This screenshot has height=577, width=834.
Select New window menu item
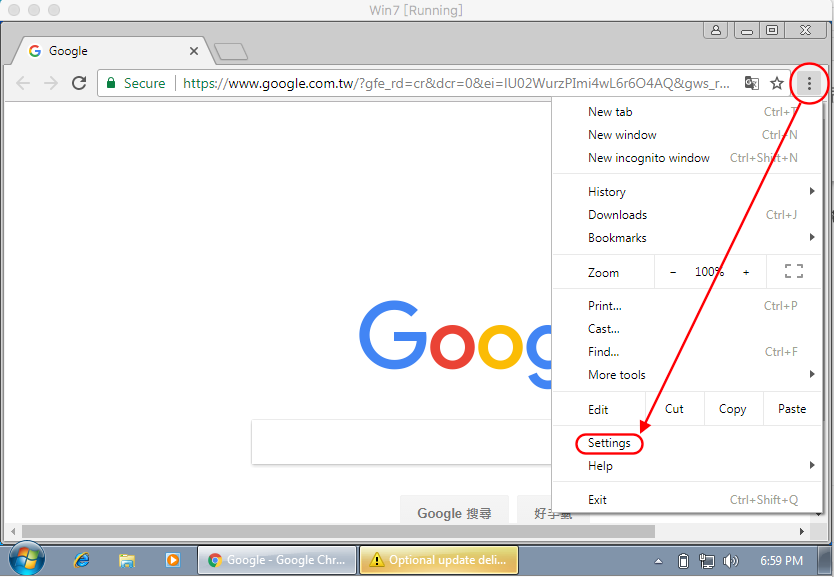coord(687,135)
